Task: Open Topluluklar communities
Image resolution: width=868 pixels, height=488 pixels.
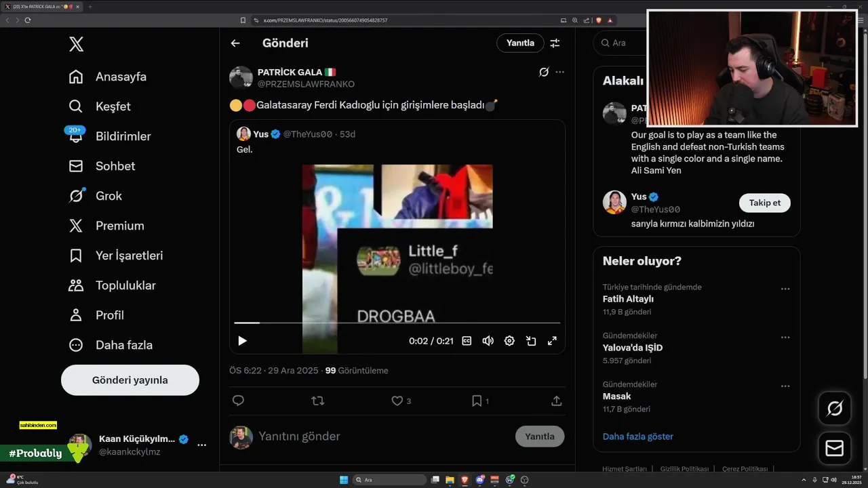Action: (112, 285)
